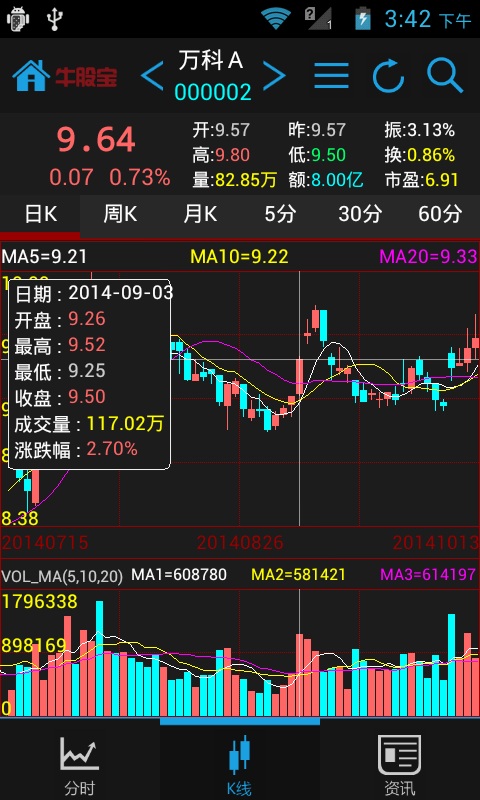
Task: Switch to the 月K tab
Action: click(x=200, y=214)
